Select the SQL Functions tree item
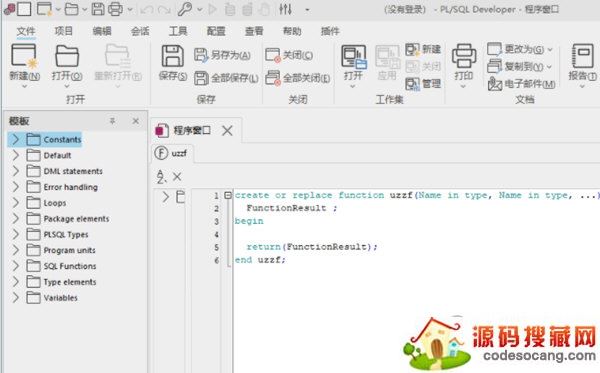600x373 pixels. point(70,266)
